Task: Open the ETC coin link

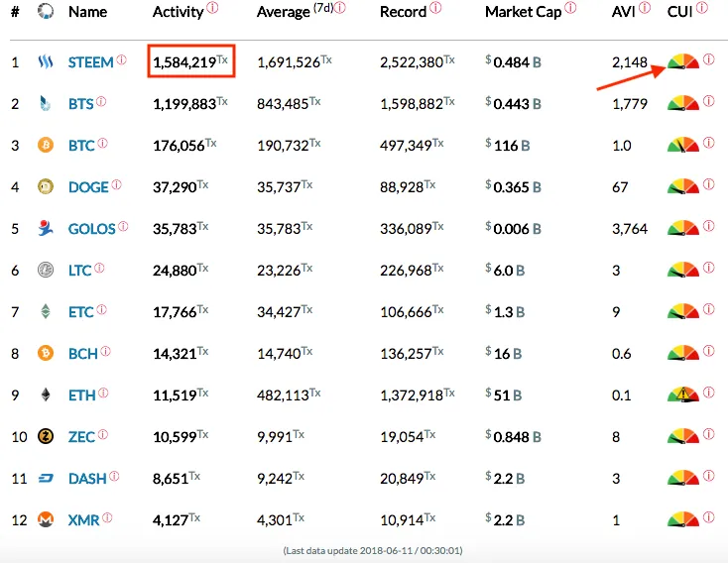Action: pyautogui.click(x=80, y=312)
